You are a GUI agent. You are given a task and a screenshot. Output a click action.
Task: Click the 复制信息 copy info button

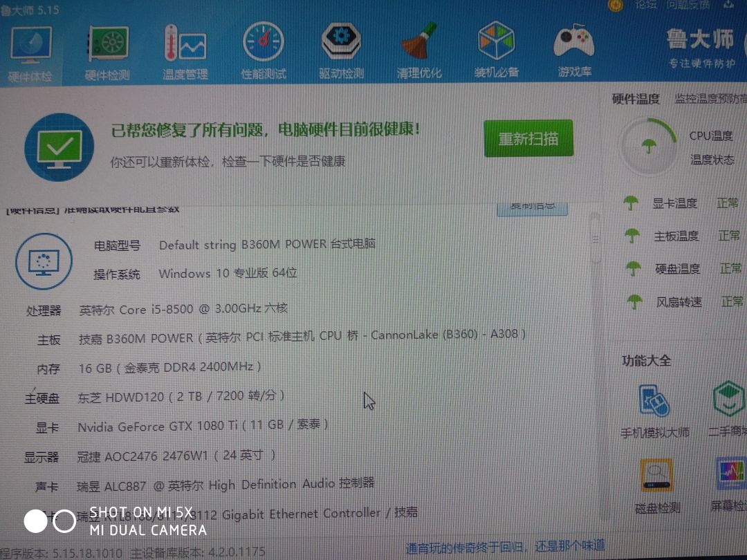pyautogui.click(x=532, y=208)
